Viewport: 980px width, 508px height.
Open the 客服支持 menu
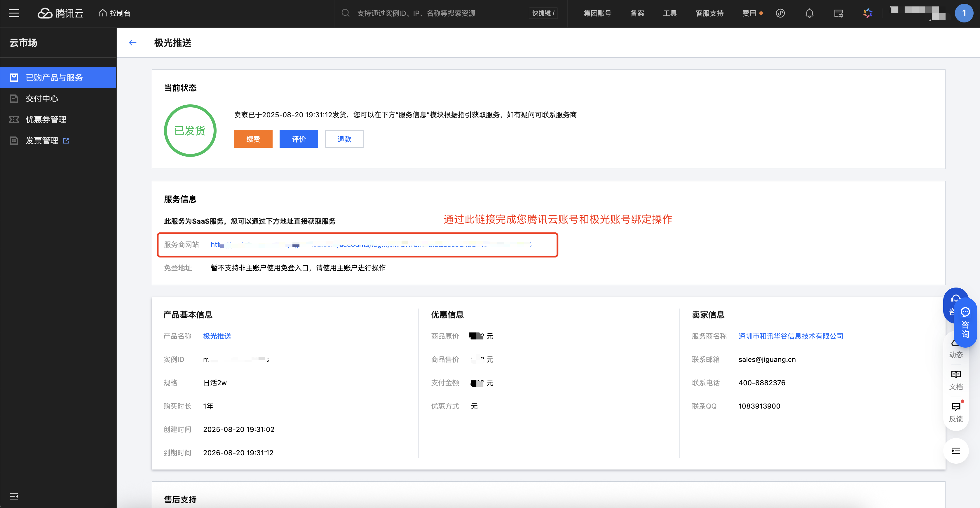click(709, 13)
